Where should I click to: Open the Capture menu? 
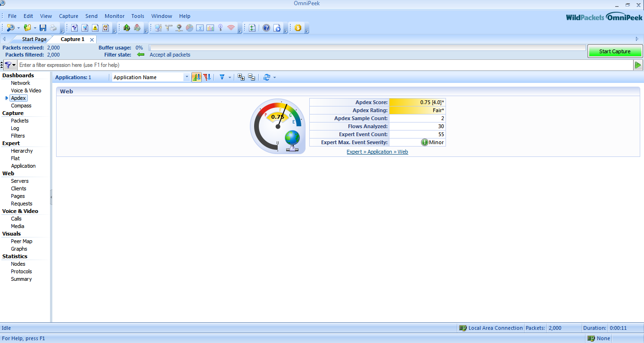point(68,16)
